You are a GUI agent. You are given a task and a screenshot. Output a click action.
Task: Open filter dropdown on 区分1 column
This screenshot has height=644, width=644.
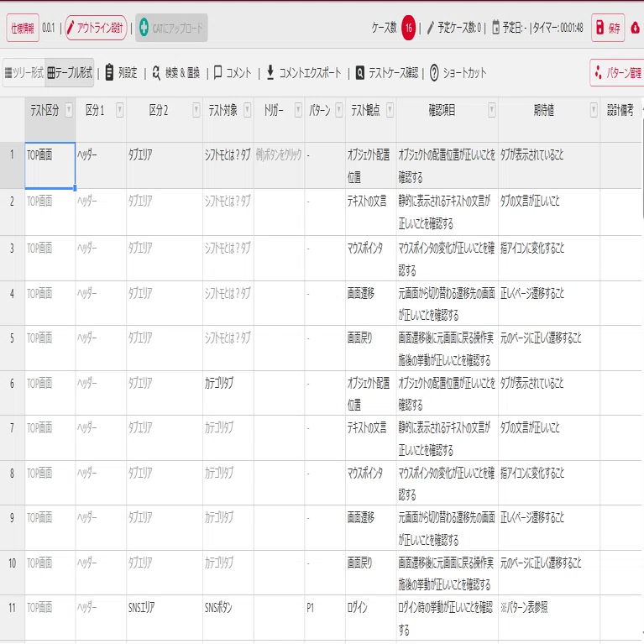119,110
